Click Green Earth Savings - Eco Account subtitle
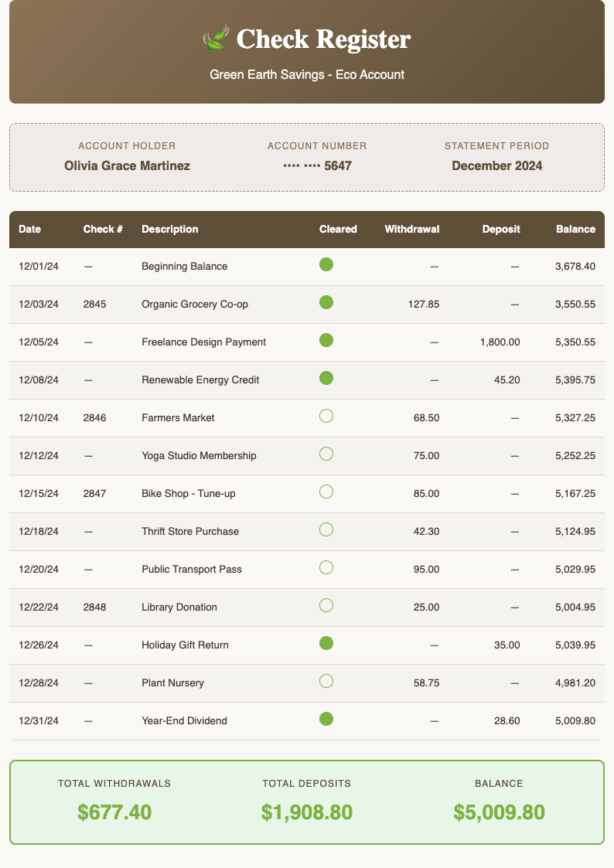Screen dimensions: 614x868 pos(307,75)
